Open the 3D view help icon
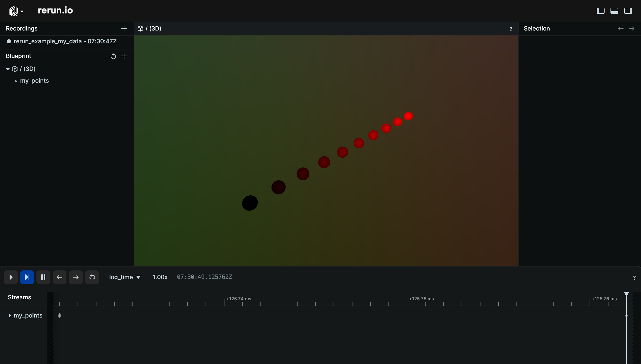The height and width of the screenshot is (364, 641). click(x=511, y=29)
